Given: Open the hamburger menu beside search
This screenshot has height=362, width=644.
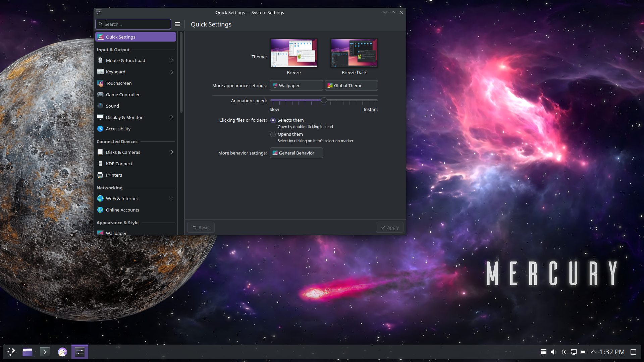Looking at the screenshot, I should (x=177, y=24).
